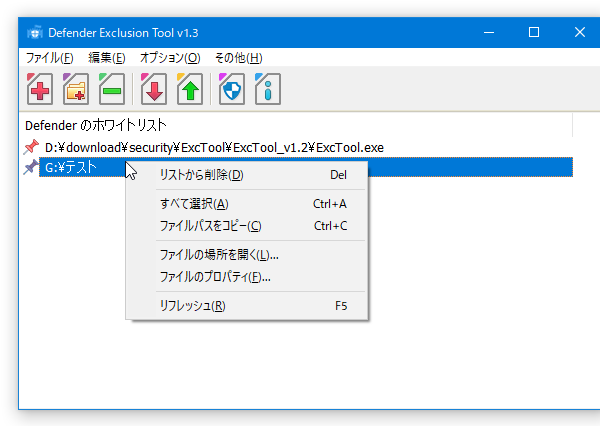Click the add folder toolbar icon
600x426 pixels.
76,89
